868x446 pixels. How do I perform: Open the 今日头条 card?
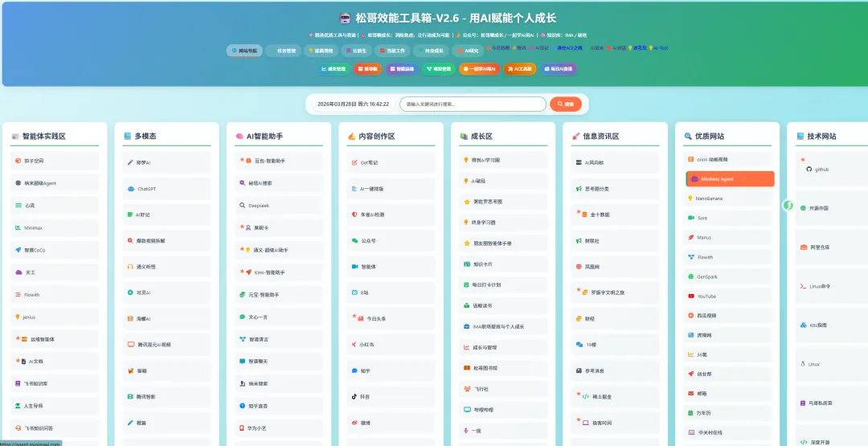(391, 318)
